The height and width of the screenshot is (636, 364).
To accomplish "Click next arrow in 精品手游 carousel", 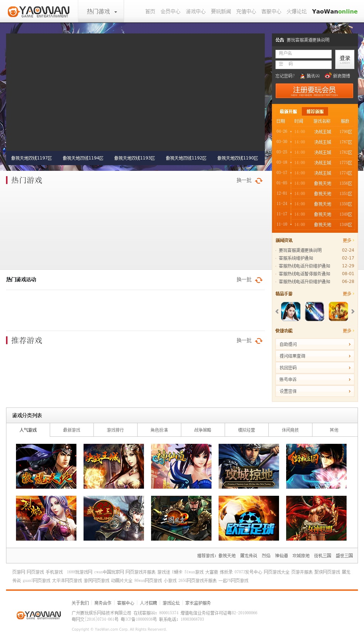I will coord(353,311).
